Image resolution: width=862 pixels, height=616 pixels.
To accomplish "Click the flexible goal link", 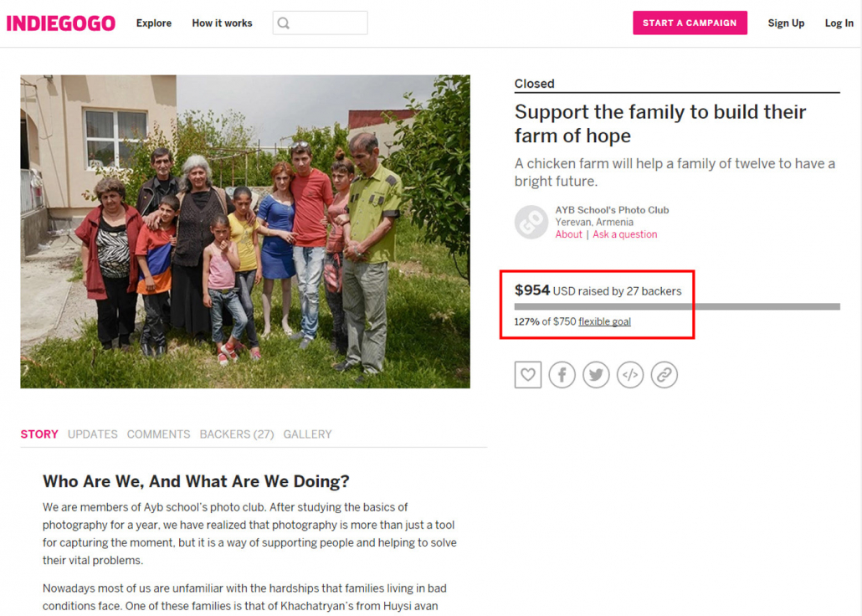I will (x=604, y=321).
